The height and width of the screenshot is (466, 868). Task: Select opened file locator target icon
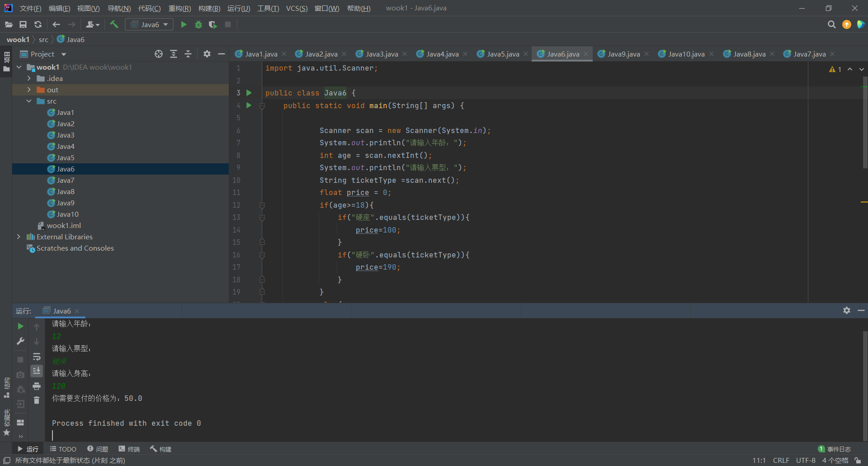158,54
